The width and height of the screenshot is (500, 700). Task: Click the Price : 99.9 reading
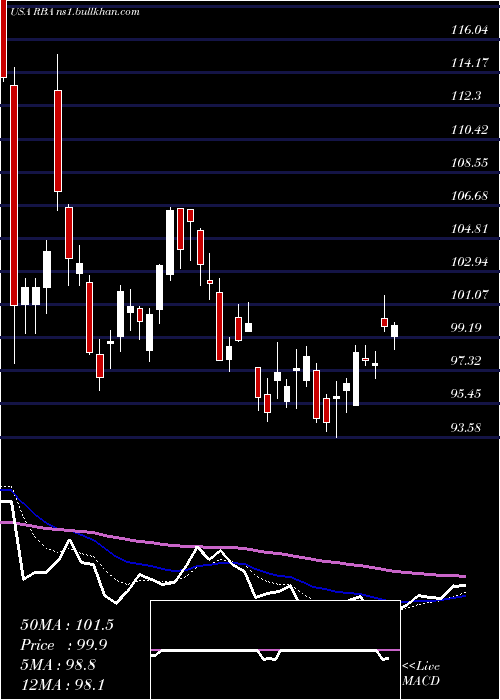coord(64,645)
